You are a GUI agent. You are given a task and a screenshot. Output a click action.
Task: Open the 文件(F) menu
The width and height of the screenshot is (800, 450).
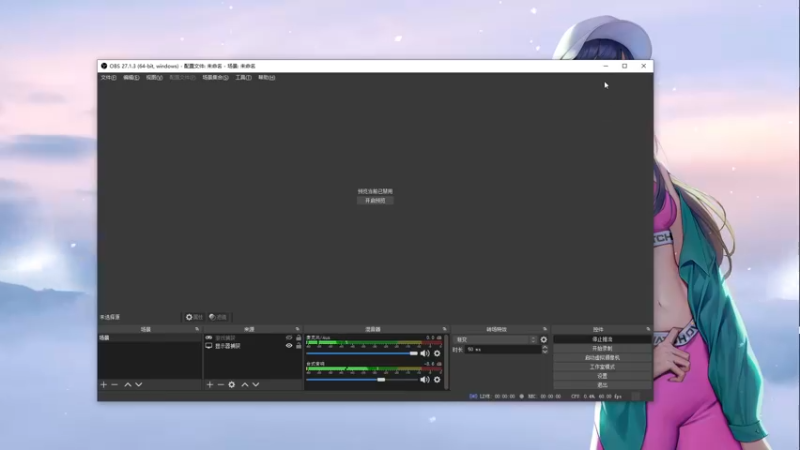click(108, 78)
